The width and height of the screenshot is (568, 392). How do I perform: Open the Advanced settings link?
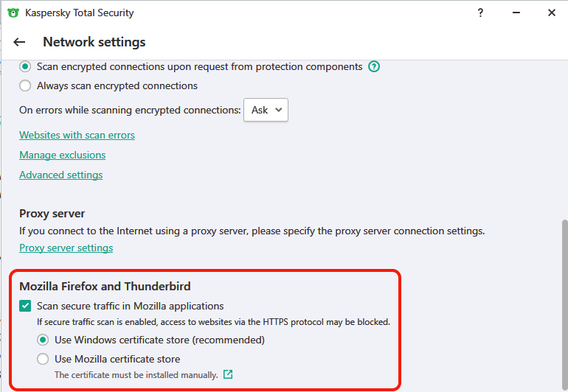tap(60, 175)
